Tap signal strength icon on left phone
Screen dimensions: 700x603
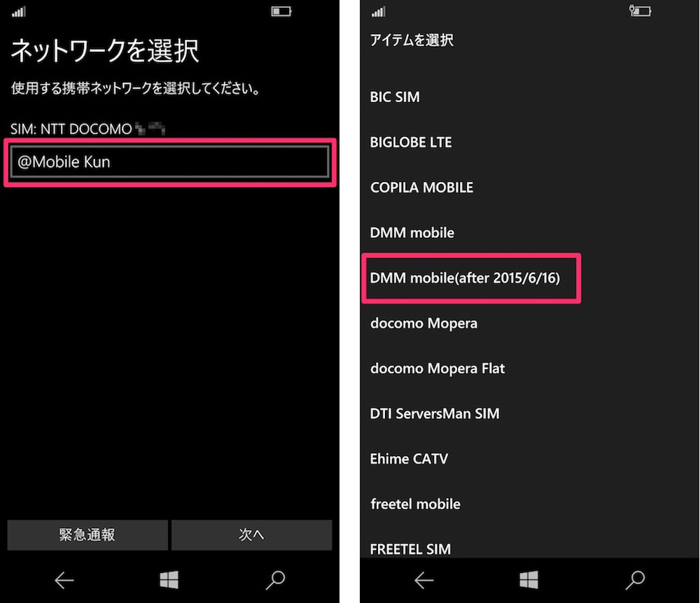click(19, 12)
